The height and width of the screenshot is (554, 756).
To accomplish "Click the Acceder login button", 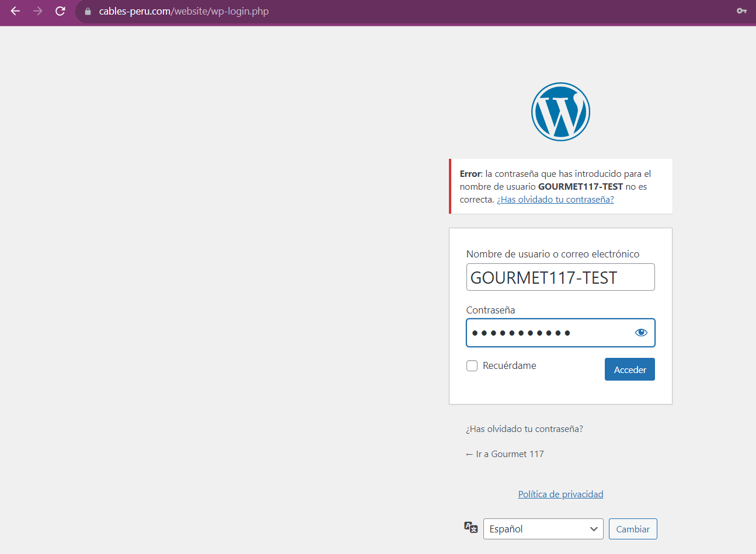I will click(x=630, y=370).
